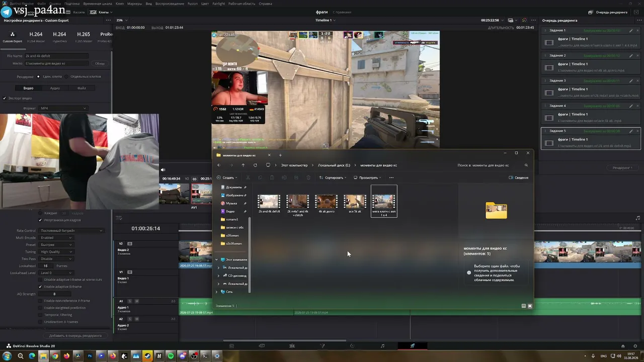644x362 pixels.
Task: Open Spotify from the taskbar
Action: click(171, 356)
